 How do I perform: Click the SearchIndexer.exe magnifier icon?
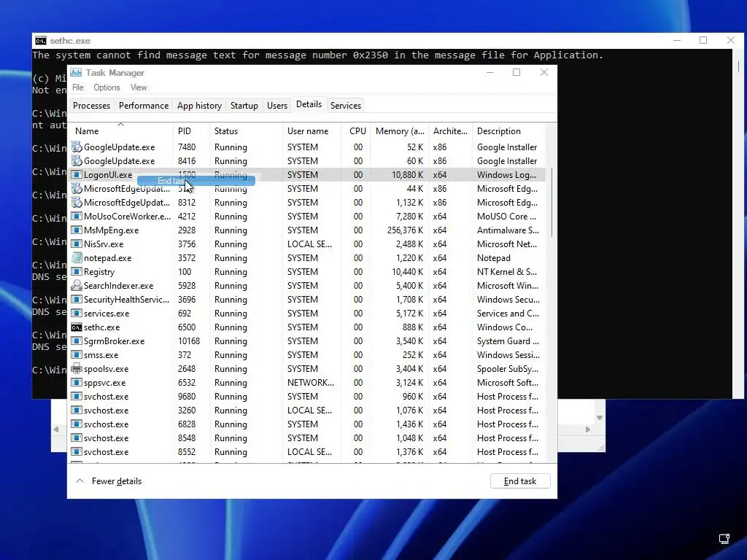[x=76, y=285]
